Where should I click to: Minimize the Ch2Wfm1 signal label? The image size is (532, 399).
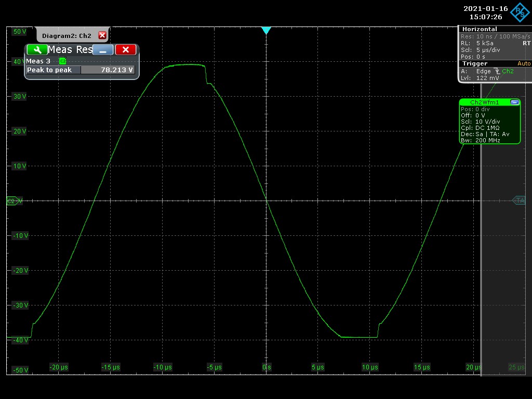(514, 102)
